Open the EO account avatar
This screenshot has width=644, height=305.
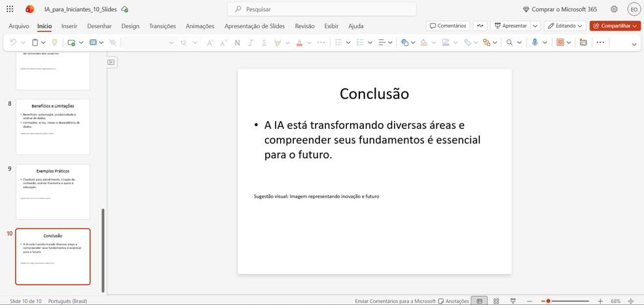coord(634,9)
